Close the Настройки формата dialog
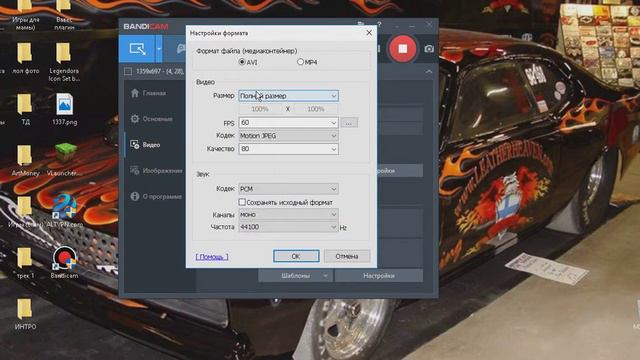 point(369,33)
